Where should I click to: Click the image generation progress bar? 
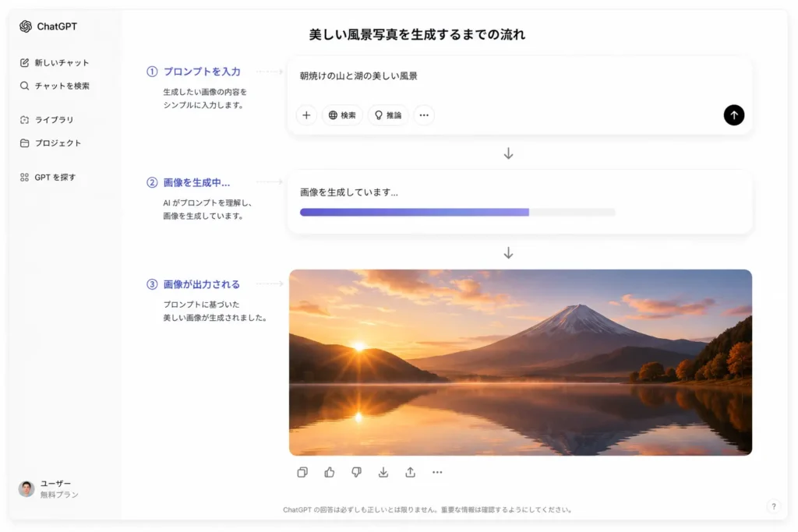tap(457, 212)
